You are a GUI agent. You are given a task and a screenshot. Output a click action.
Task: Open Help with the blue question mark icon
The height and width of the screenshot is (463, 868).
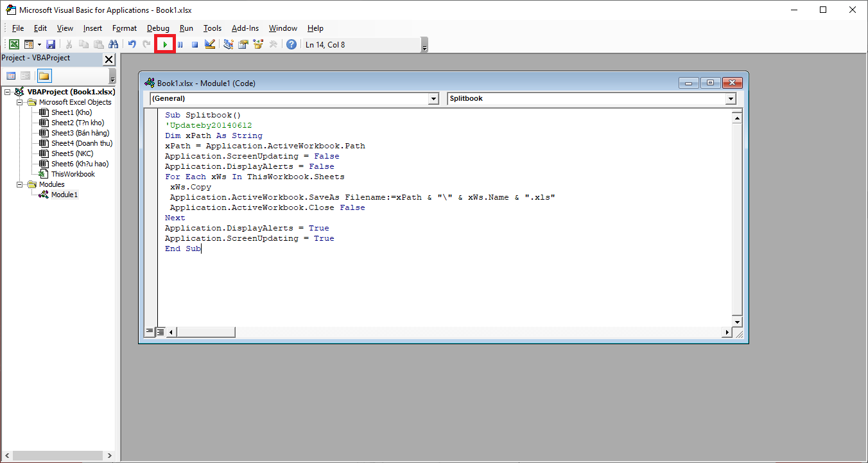291,44
